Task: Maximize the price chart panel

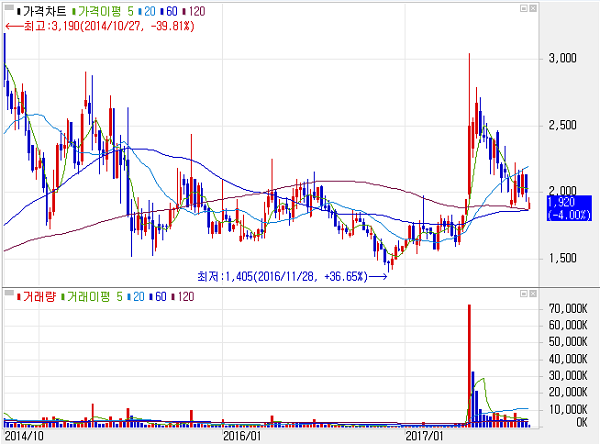Action: [x=524, y=8]
